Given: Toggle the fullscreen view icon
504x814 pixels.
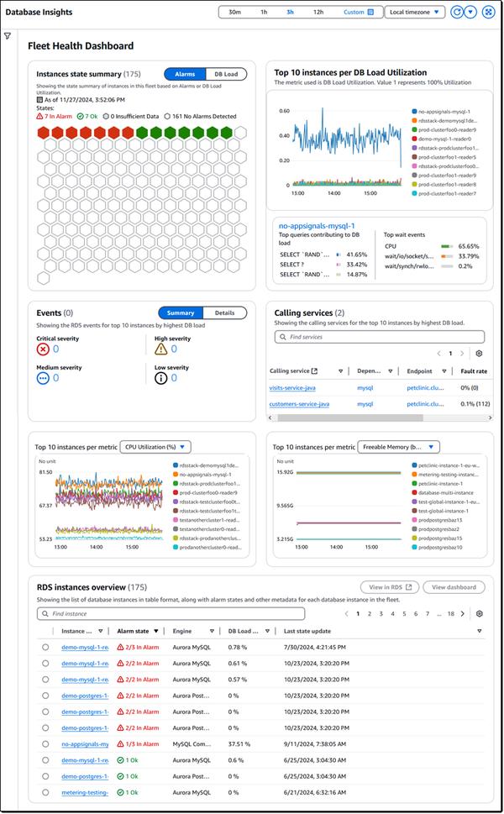Looking at the screenshot, I should click(488, 12).
